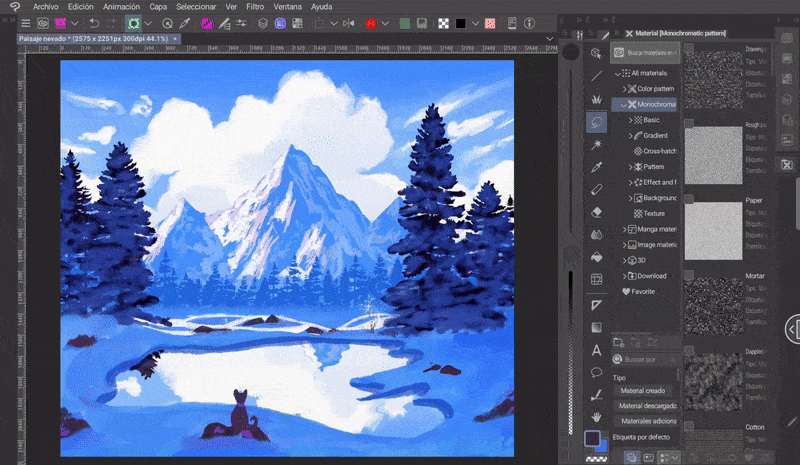Image resolution: width=800 pixels, height=465 pixels.
Task: Click the flip horizontal icon
Action: pyautogui.click(x=349, y=23)
